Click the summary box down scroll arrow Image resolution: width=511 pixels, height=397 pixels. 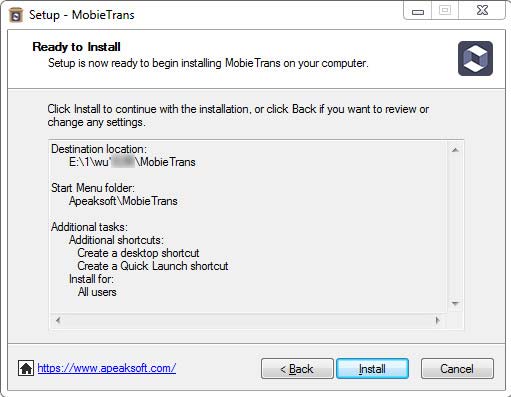(x=455, y=303)
